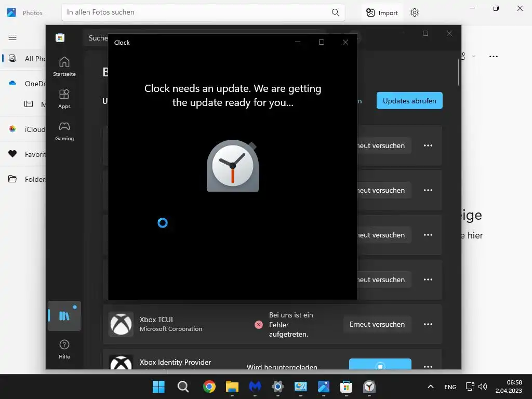Open more options for Xbox Identity Provider

pyautogui.click(x=428, y=366)
